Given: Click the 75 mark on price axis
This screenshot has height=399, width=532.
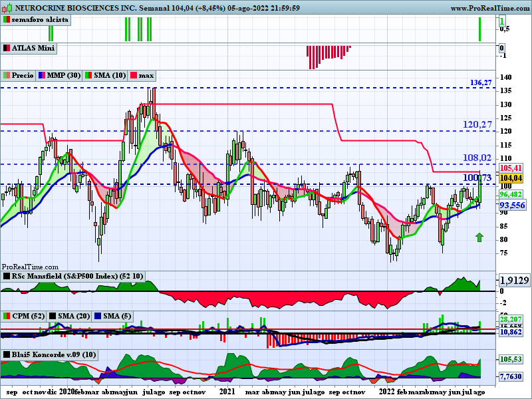Looking at the screenshot, I should click(504, 253).
